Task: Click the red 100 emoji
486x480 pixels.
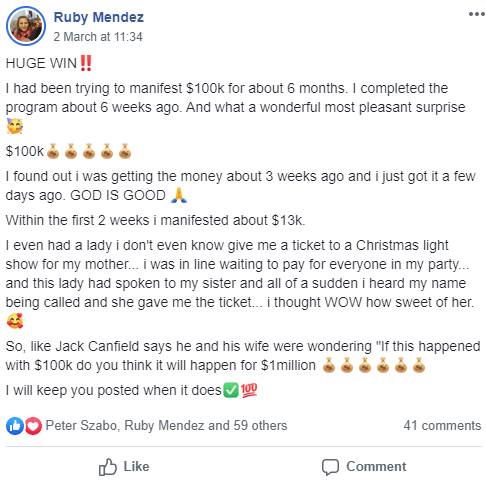Action: tap(249, 390)
